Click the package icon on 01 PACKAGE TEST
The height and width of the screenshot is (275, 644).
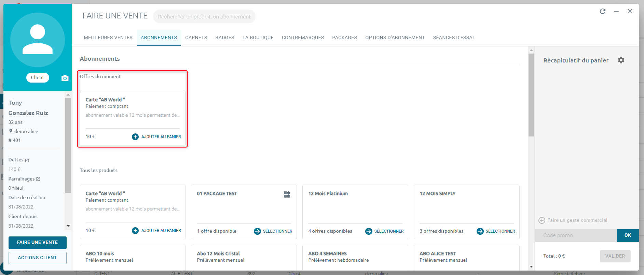287,194
